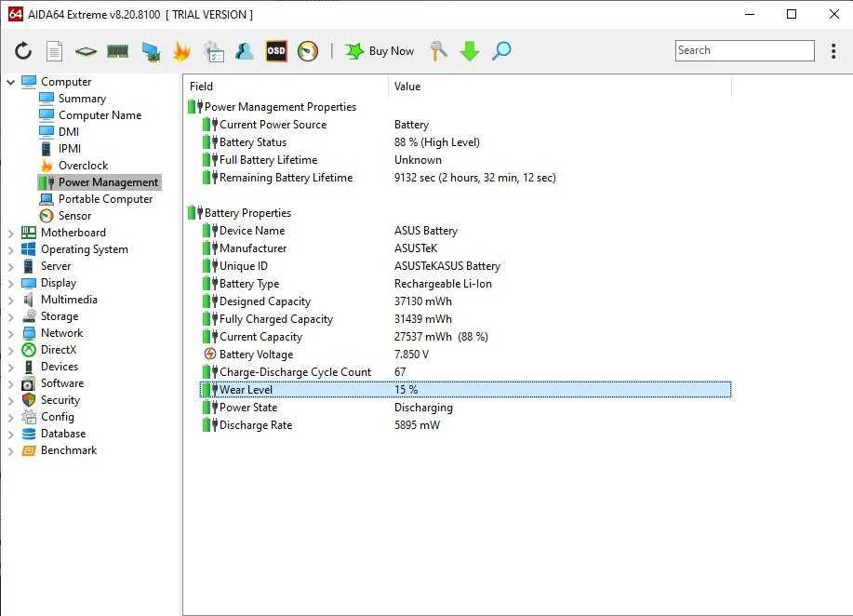Expand the Motherboard tree node
Image resolution: width=853 pixels, height=616 pixels.
click(10, 233)
